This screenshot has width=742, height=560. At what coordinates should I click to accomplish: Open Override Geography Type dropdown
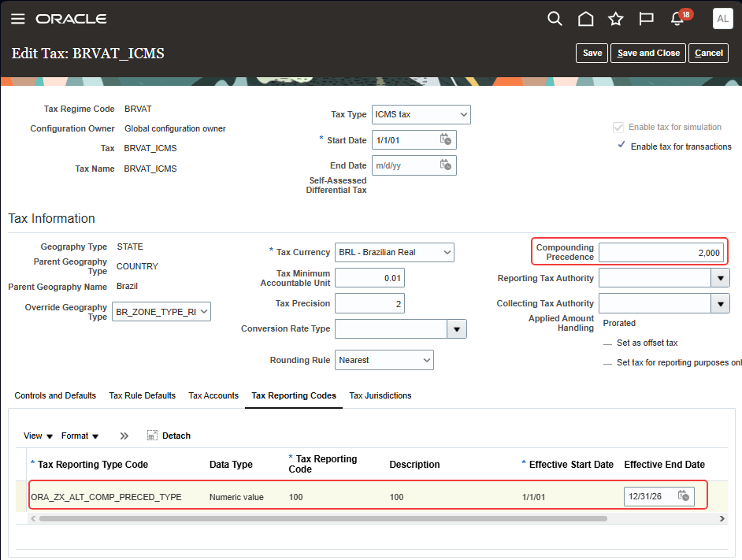click(161, 311)
